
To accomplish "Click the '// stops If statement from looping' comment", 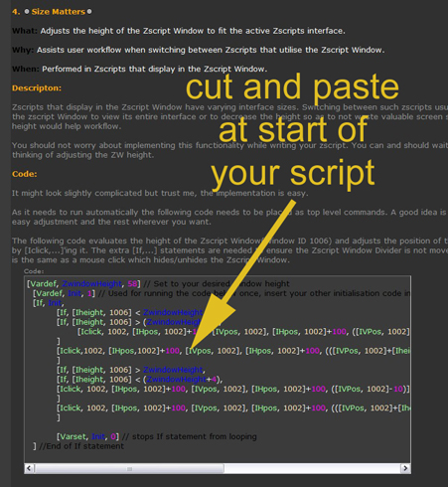I will point(190,436).
